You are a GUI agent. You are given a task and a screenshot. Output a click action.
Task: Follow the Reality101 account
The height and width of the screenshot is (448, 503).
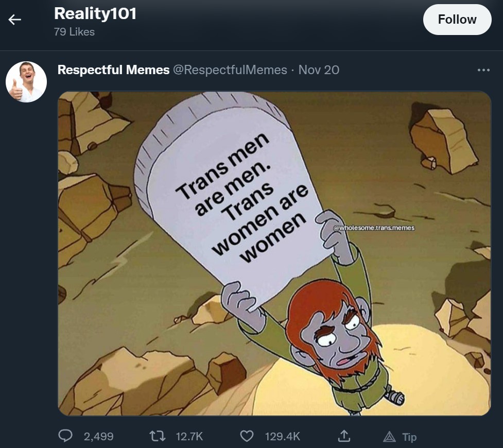[457, 20]
